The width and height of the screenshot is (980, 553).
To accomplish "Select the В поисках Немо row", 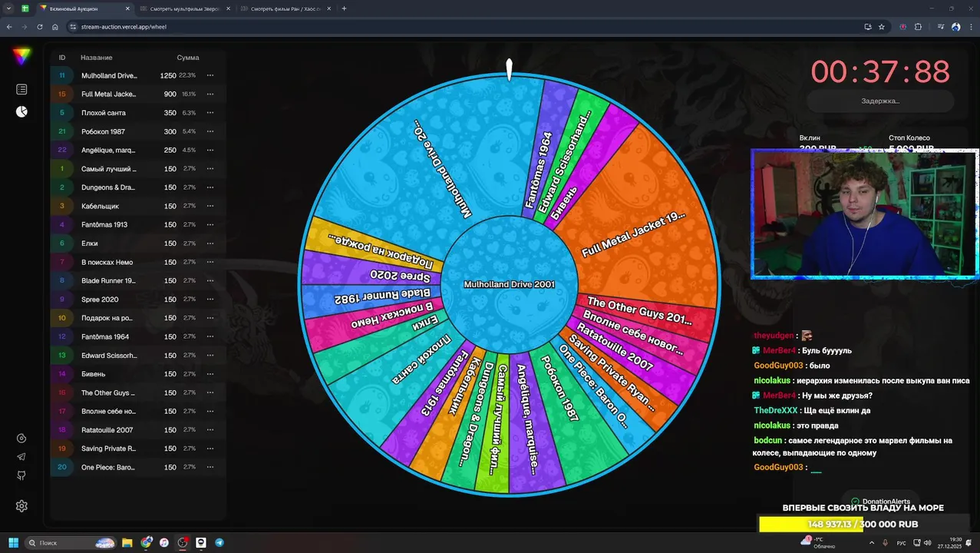I will [138, 262].
